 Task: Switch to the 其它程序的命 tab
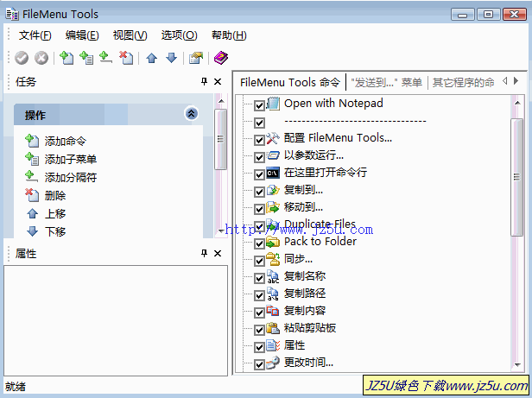(x=463, y=83)
